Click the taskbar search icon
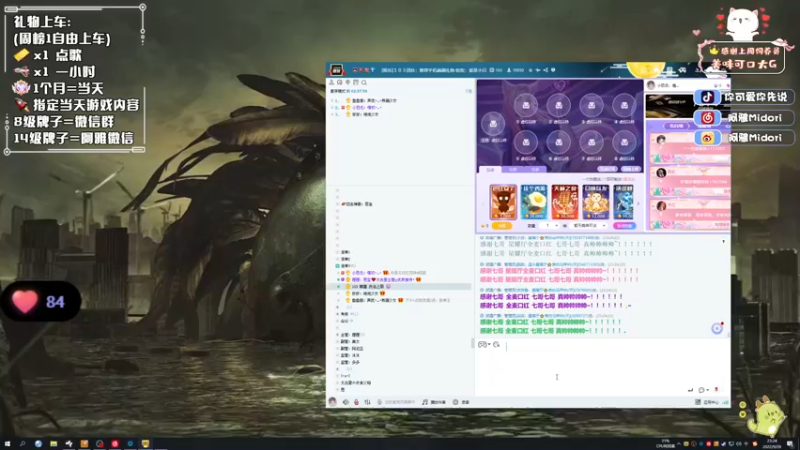Viewport: 800px width, 450px height. [22, 443]
